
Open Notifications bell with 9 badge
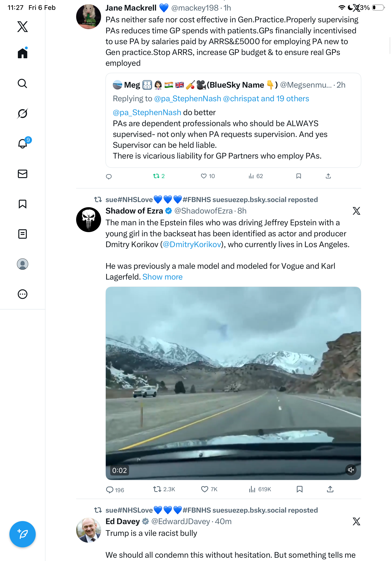(x=23, y=144)
